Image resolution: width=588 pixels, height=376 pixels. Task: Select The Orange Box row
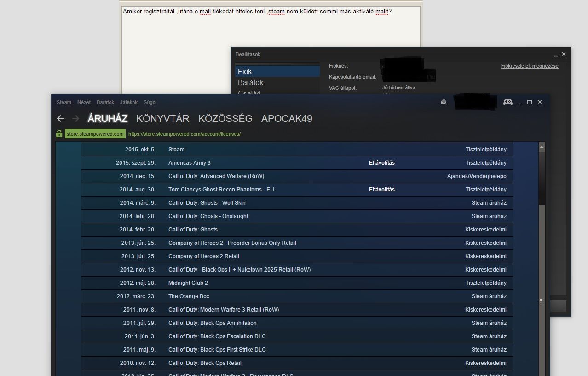pyautogui.click(x=297, y=296)
